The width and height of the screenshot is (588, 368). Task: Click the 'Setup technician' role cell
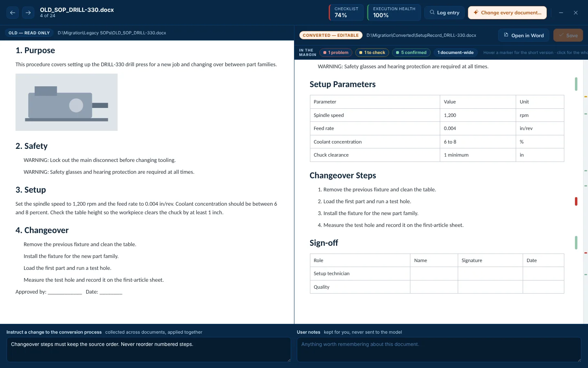pyautogui.click(x=360, y=274)
